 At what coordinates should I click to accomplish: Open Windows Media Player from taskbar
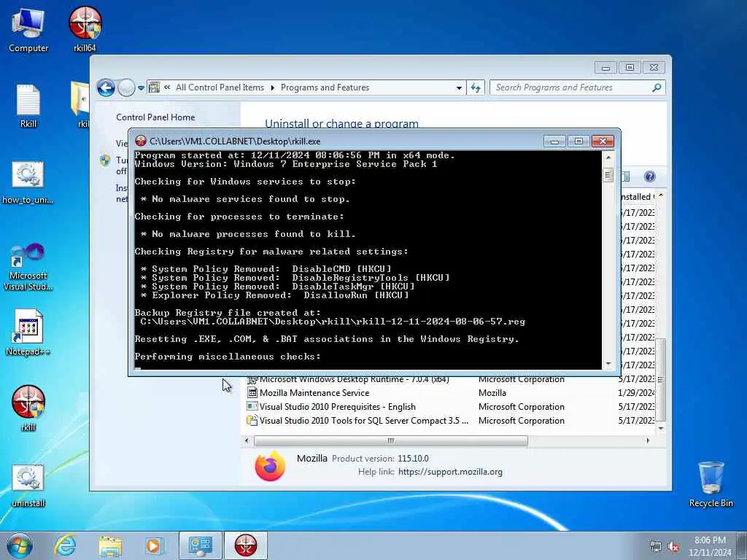[x=154, y=545]
